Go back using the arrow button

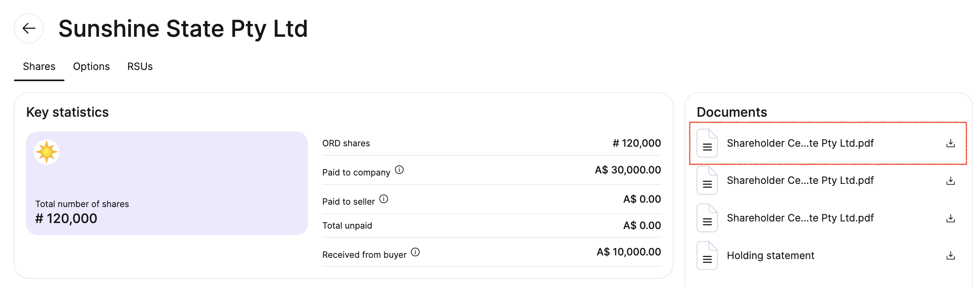coord(29,28)
